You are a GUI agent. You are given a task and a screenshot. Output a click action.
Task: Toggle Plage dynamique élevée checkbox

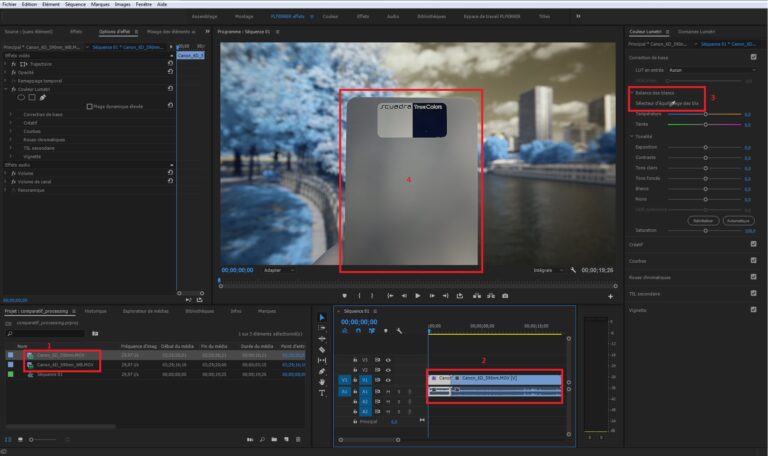(x=90, y=106)
